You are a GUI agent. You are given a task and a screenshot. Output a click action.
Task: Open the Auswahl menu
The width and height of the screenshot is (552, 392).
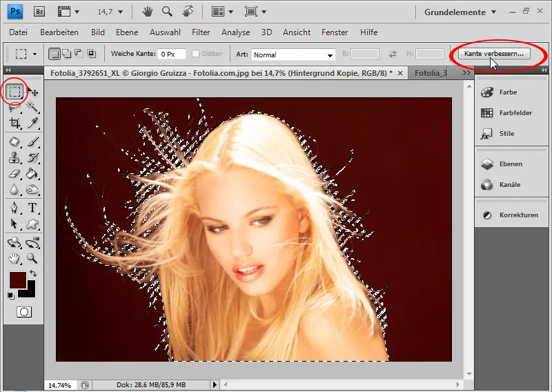(165, 32)
